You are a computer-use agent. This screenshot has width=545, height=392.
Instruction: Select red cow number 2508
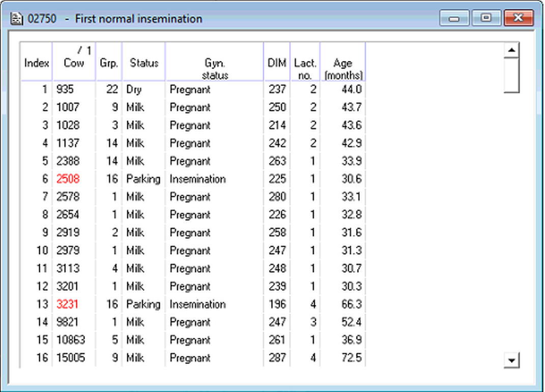pos(68,179)
